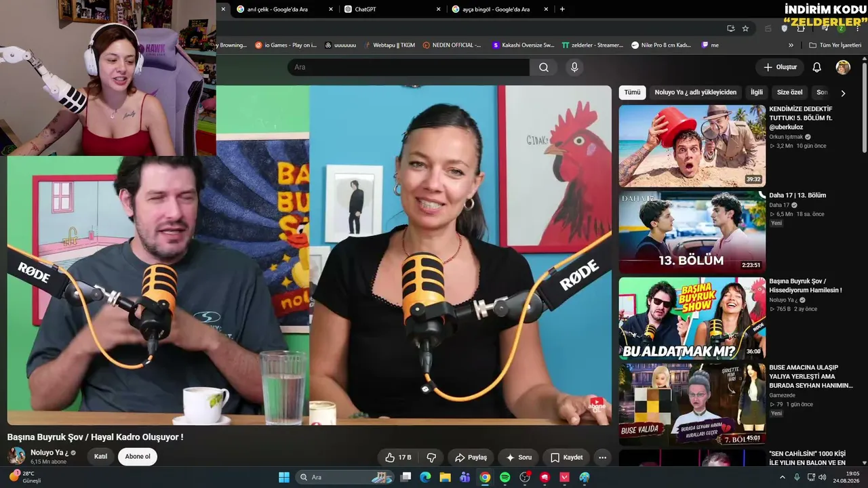Screen dimensions: 868x488
Task: Click the Paylaş share button
Action: pyautogui.click(x=471, y=457)
